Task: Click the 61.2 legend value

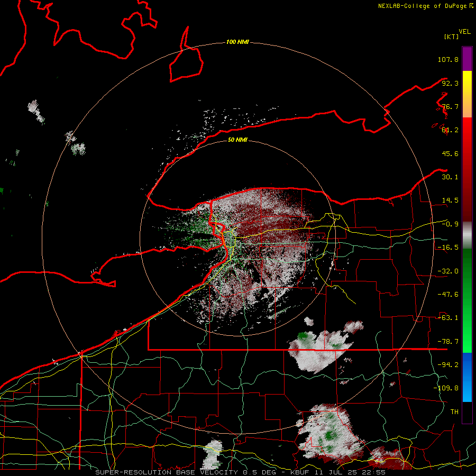Action: click(x=450, y=130)
